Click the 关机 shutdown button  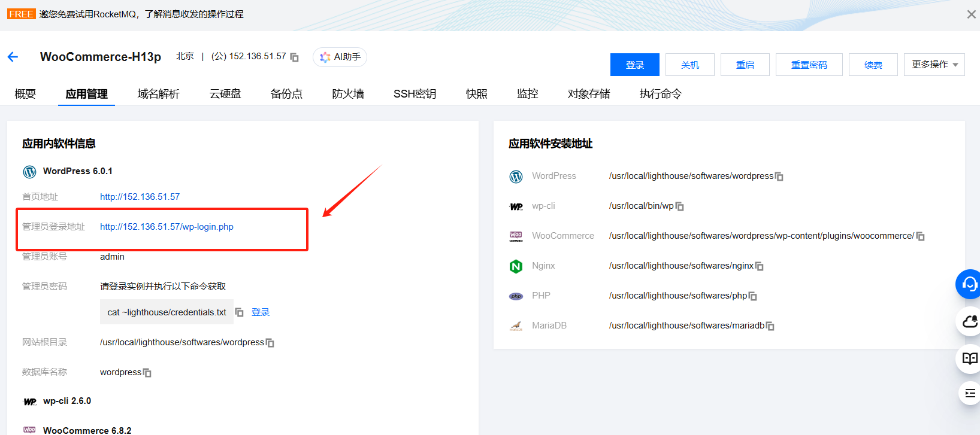690,65
